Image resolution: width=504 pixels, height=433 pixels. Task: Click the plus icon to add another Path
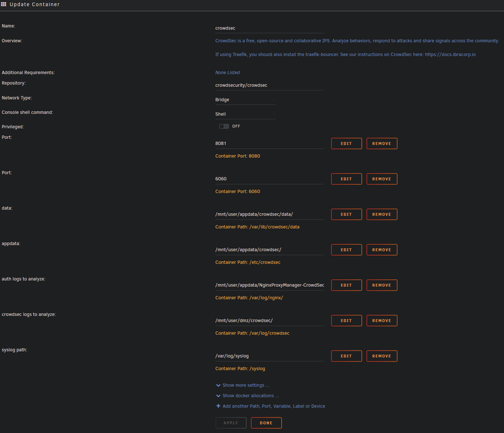coord(218,406)
